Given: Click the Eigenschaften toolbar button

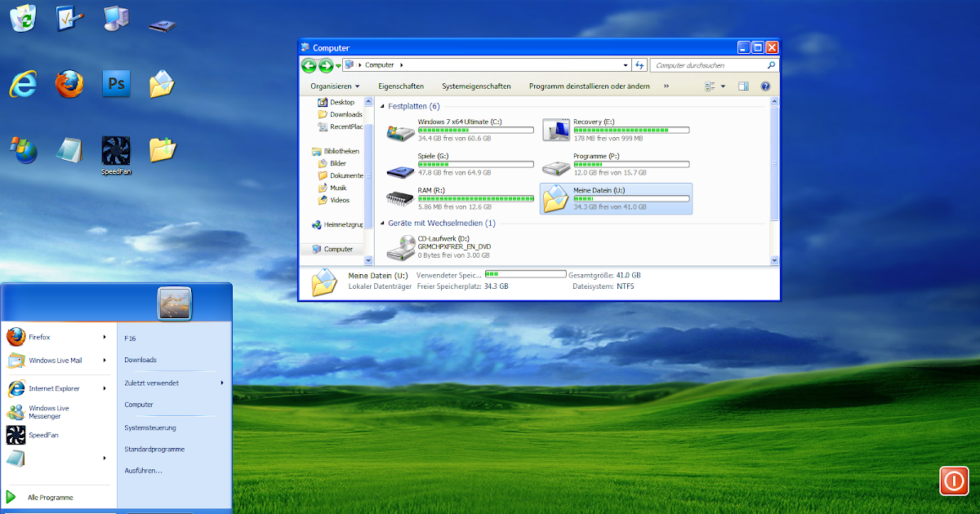Looking at the screenshot, I should (x=401, y=86).
